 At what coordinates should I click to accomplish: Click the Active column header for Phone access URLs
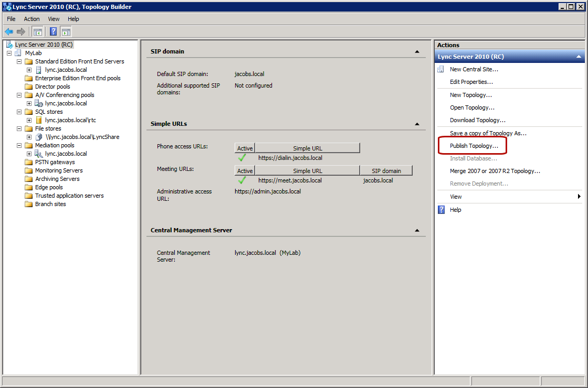click(x=245, y=148)
